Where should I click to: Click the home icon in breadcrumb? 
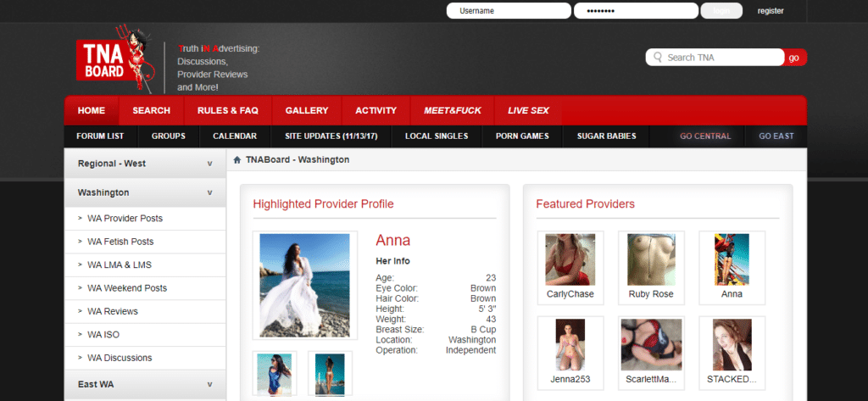pyautogui.click(x=237, y=160)
